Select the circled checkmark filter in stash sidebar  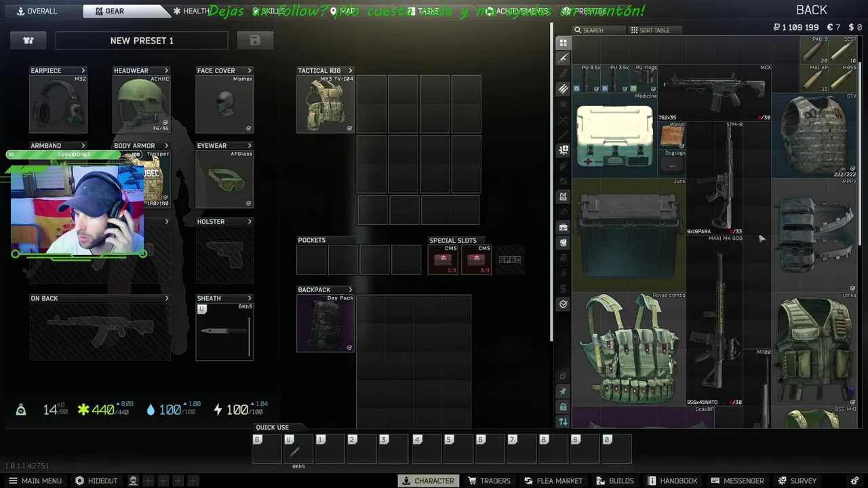pos(563,304)
